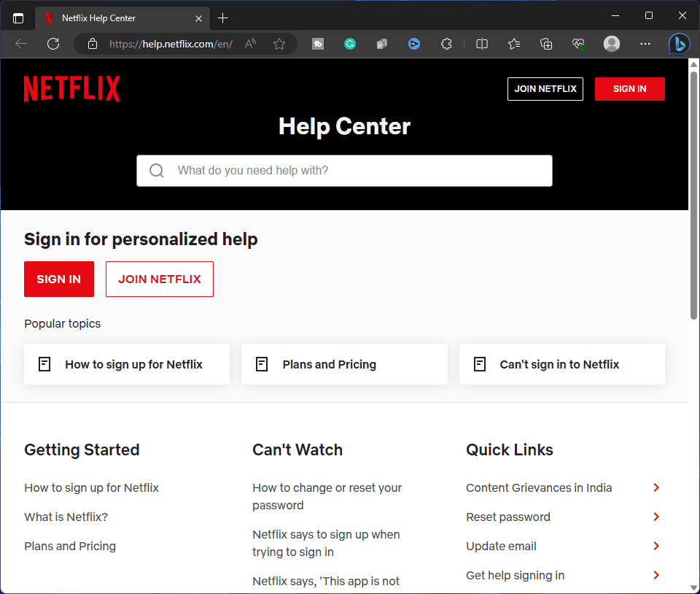Open the Plans and Pricing popular topic card
This screenshot has height=594, width=700.
coord(344,364)
